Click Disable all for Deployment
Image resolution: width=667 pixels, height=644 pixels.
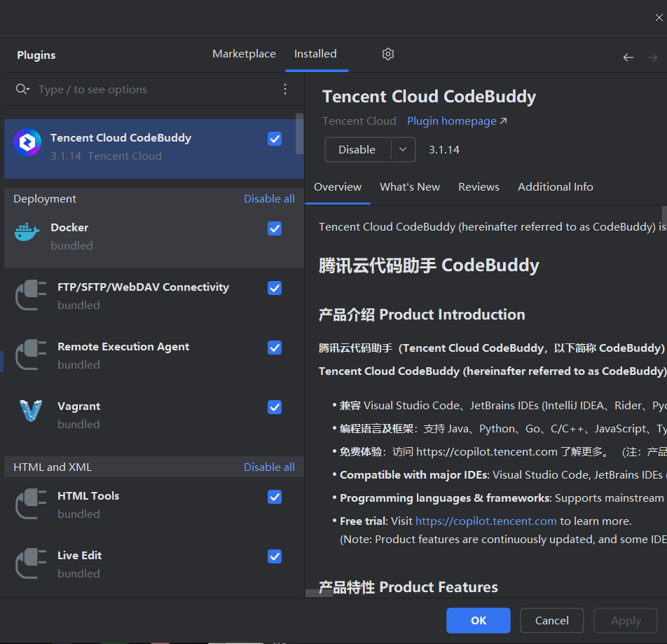point(269,198)
